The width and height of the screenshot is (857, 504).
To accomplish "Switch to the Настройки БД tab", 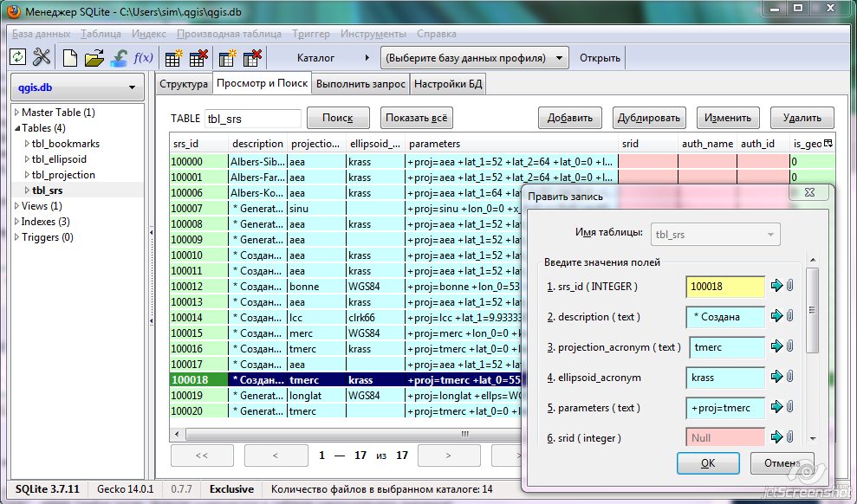I will pos(448,84).
